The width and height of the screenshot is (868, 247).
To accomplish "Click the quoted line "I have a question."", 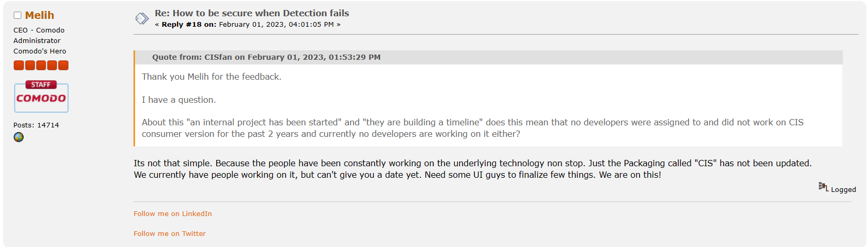I will [179, 100].
